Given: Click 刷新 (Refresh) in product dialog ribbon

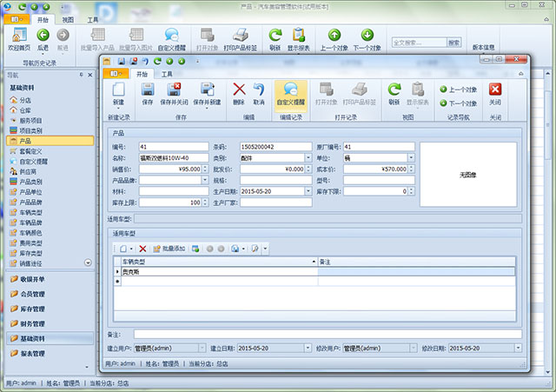Looking at the screenshot, I should (394, 94).
